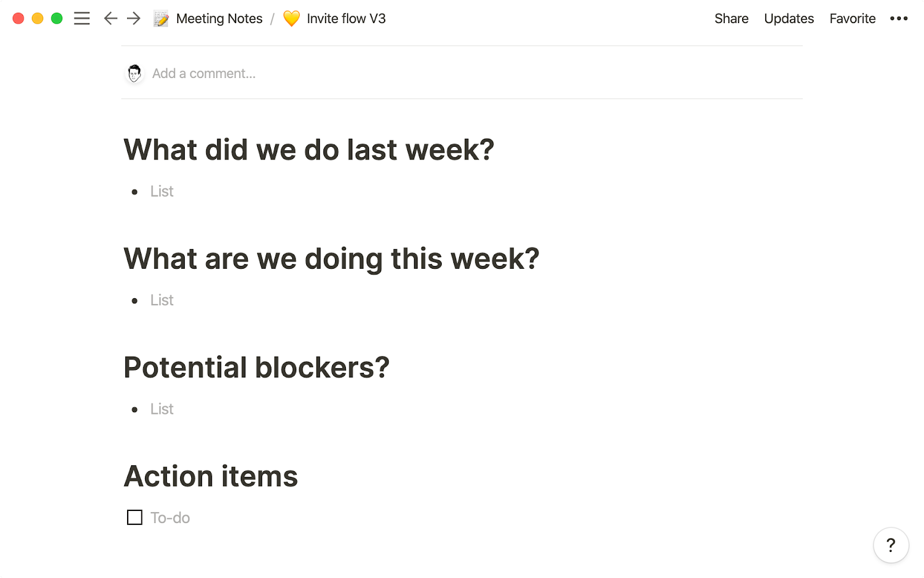The width and height of the screenshot is (924, 578).
Task: Open the three-dot page options menu
Action: point(899,18)
